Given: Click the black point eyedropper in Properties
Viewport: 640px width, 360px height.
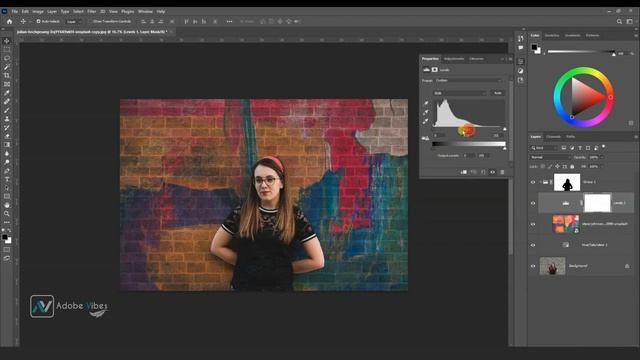Looking at the screenshot, I should pos(426,104).
